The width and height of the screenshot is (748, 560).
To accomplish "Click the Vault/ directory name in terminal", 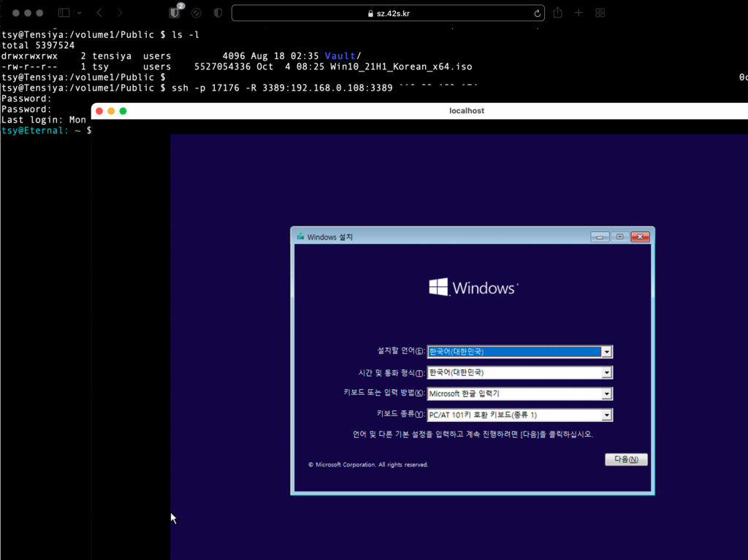I will [x=343, y=55].
